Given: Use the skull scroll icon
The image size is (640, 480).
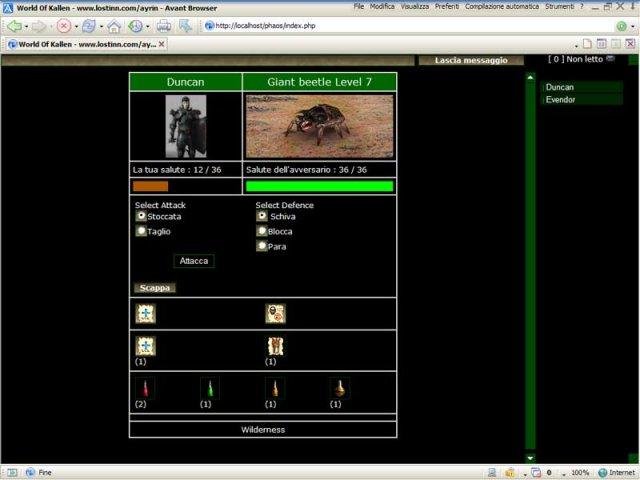Looking at the screenshot, I should pos(276,313).
